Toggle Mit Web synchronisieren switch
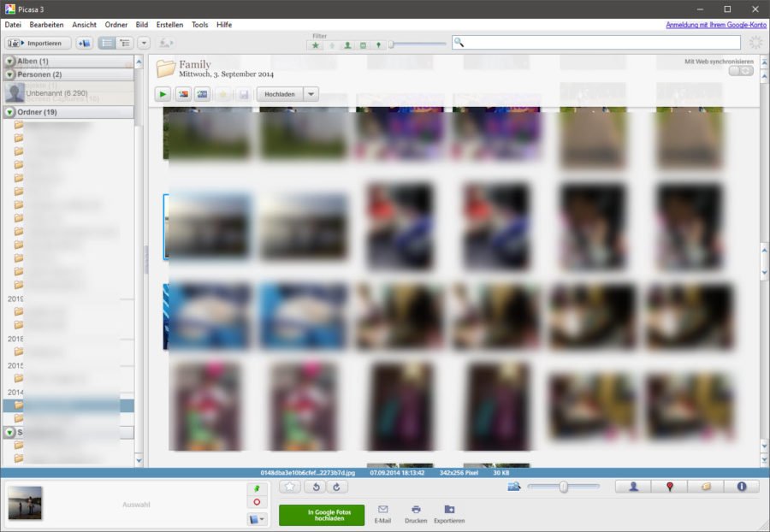The width and height of the screenshot is (770, 532). click(741, 71)
